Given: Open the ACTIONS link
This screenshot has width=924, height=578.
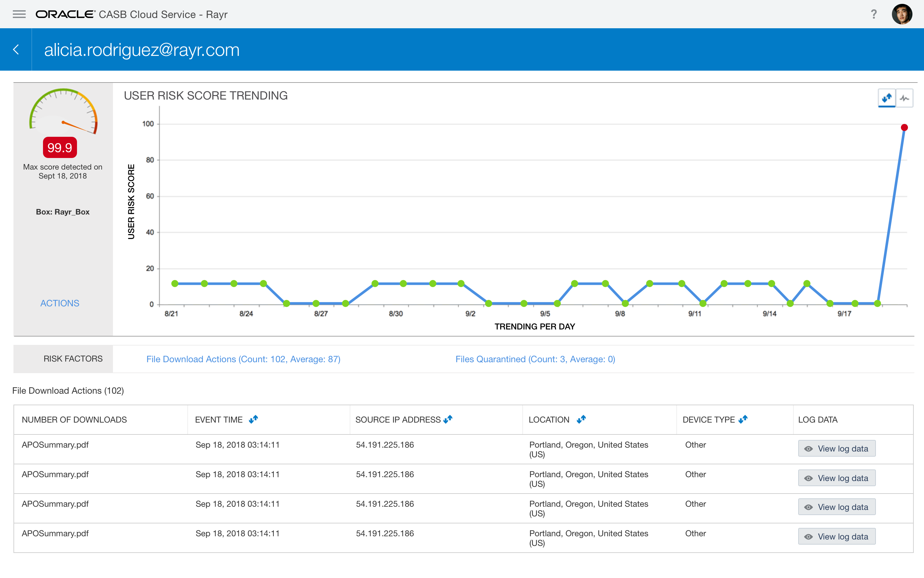Looking at the screenshot, I should click(60, 303).
